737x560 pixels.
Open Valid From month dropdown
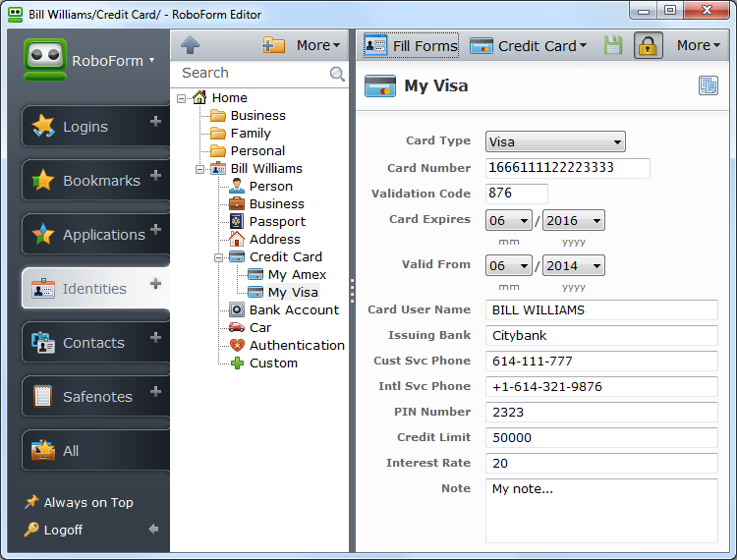tap(509, 265)
